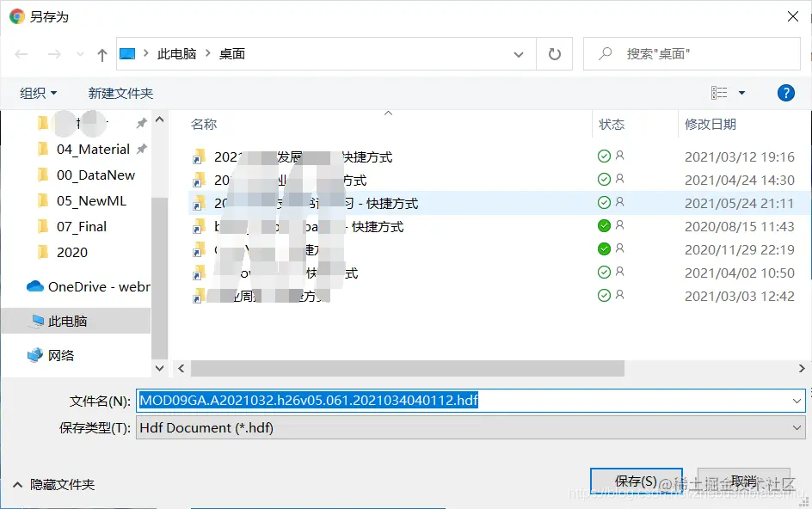The height and width of the screenshot is (509, 812).
Task: Open help with the question mark
Action: pyautogui.click(x=785, y=93)
